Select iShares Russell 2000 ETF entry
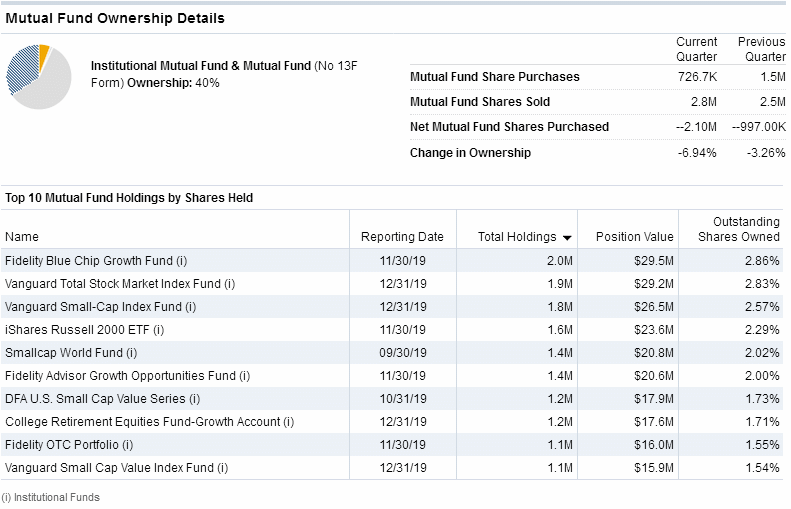 [84, 330]
